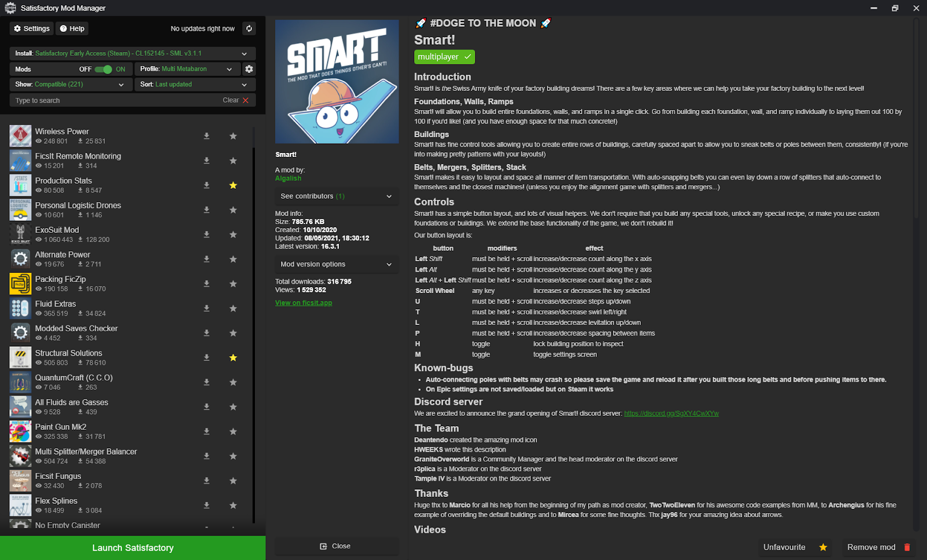Favourite FicsIt Remote Monitoring star
The image size is (927, 560).
(233, 160)
